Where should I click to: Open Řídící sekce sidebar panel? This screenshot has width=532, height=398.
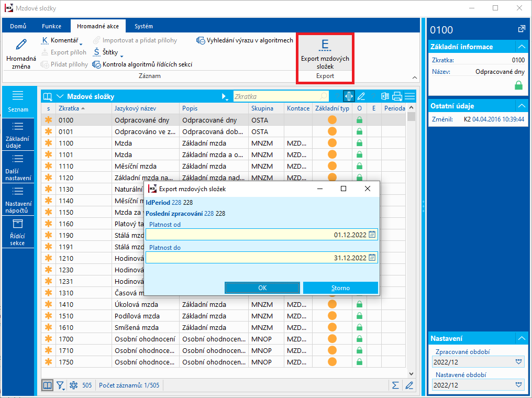tap(17, 232)
